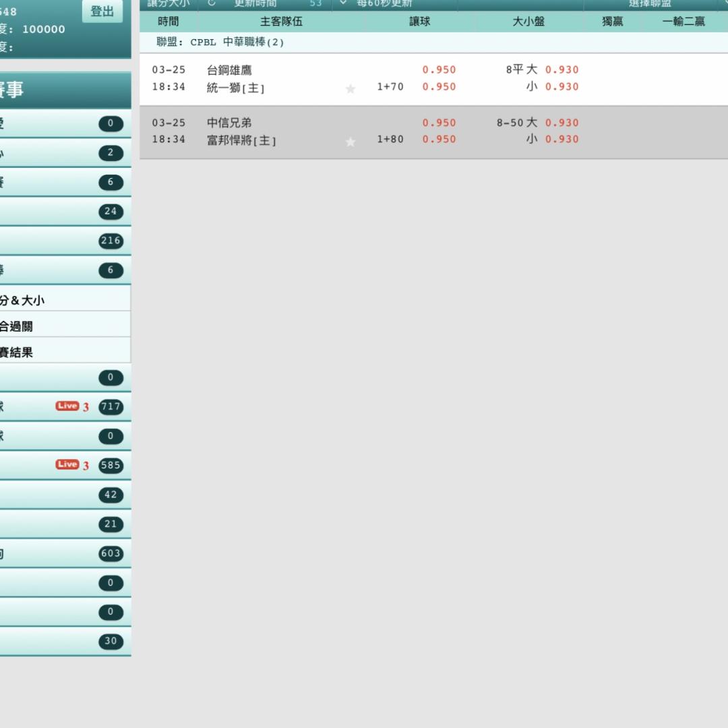This screenshot has height=728, width=728.
Task: Pick over 大 0.930 on 8-50 line
Action: [562, 123]
